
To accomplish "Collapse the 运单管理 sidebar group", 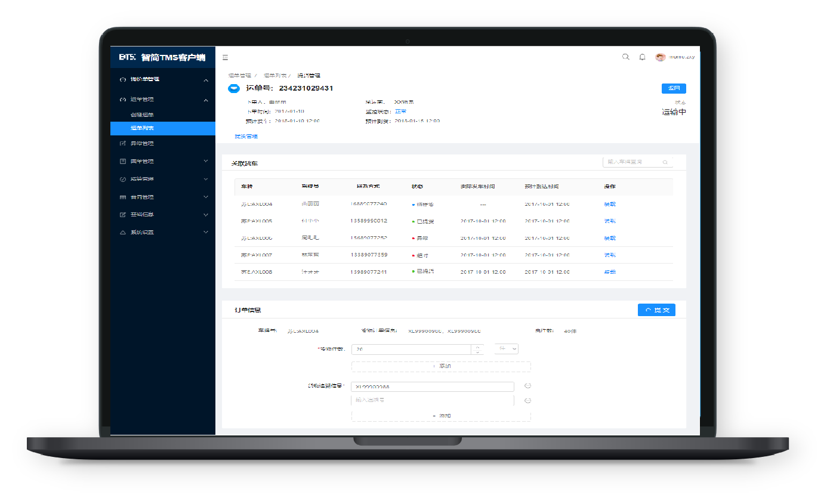I will [206, 100].
